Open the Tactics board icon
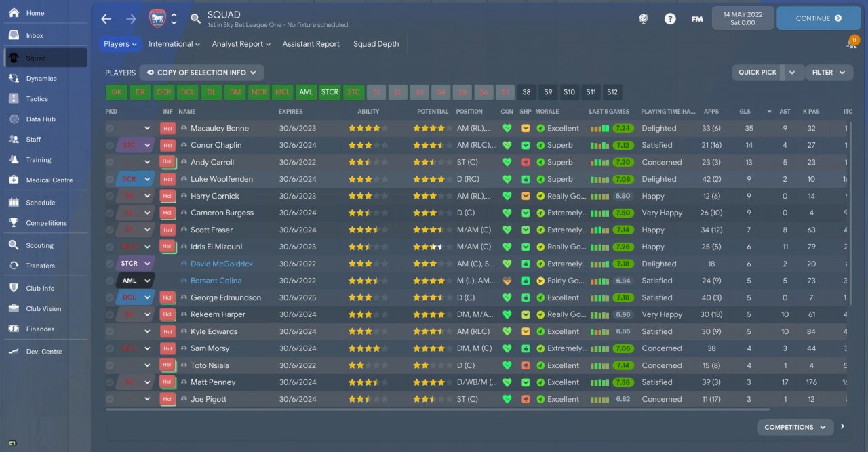This screenshot has height=452, width=868. (x=14, y=99)
